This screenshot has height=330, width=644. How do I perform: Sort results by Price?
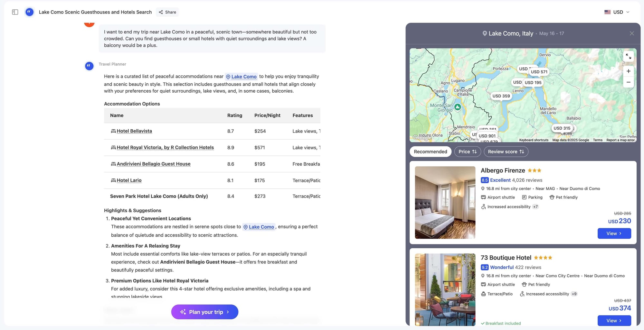(x=467, y=151)
